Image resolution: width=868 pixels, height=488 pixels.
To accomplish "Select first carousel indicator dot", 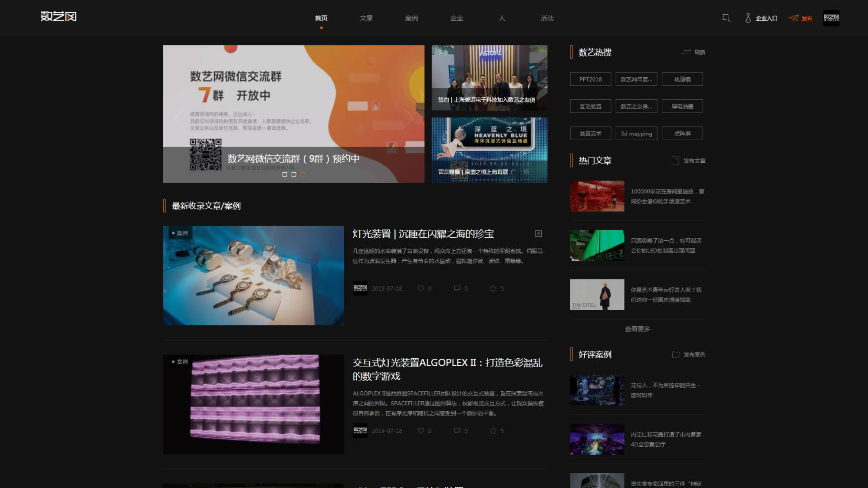I will point(285,174).
